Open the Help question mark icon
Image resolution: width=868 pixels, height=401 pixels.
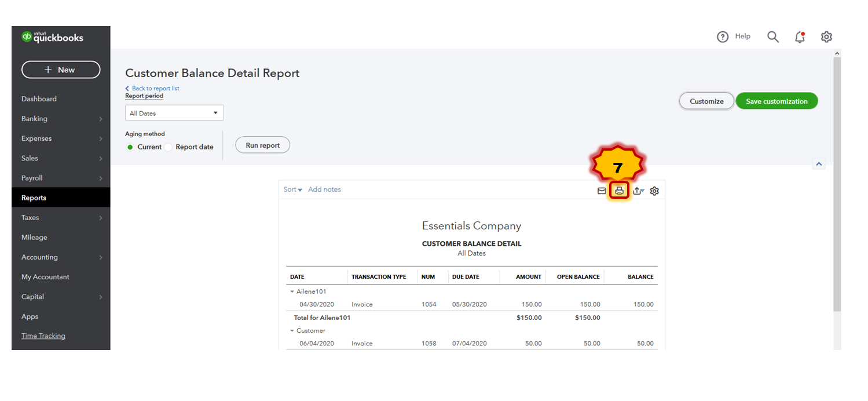[723, 37]
